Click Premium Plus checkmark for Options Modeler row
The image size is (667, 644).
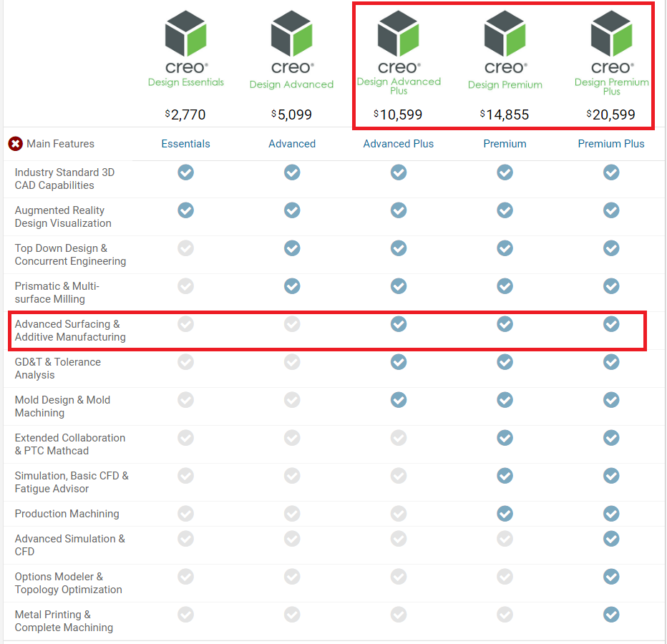pos(611,577)
